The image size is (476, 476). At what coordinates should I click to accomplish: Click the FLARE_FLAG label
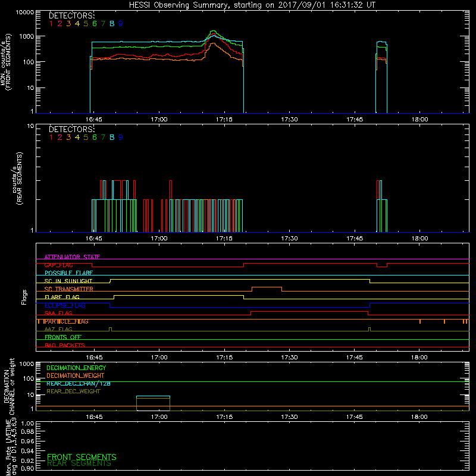pos(62,297)
